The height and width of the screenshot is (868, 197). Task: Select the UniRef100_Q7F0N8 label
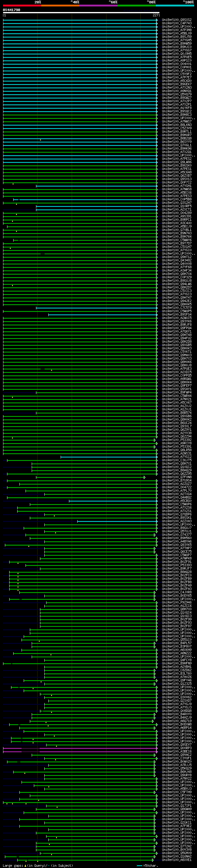pos(177,478)
